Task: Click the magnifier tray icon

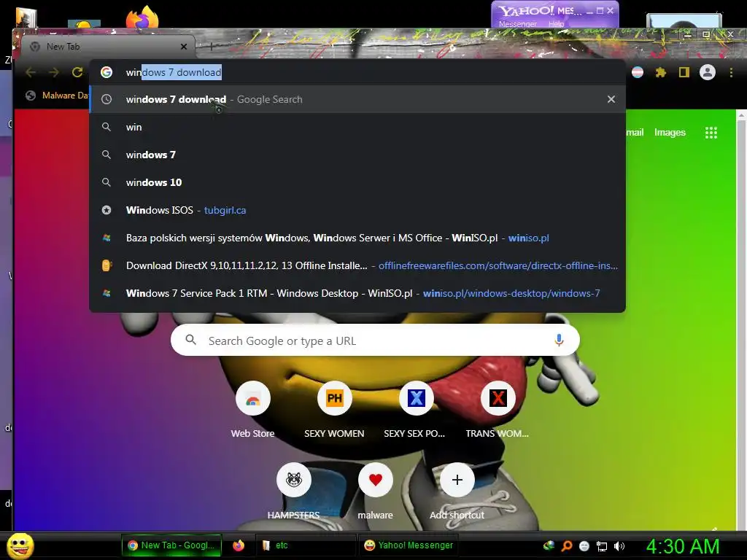Action: [566, 546]
